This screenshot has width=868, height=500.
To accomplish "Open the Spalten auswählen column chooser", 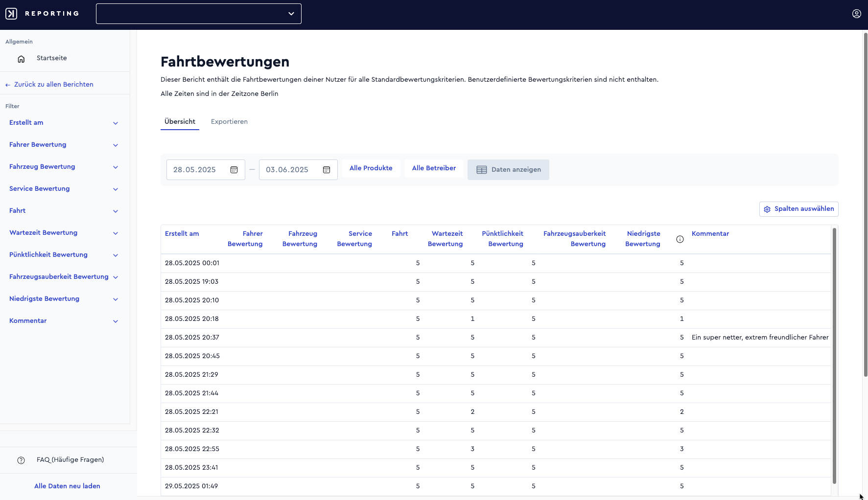I will 799,209.
